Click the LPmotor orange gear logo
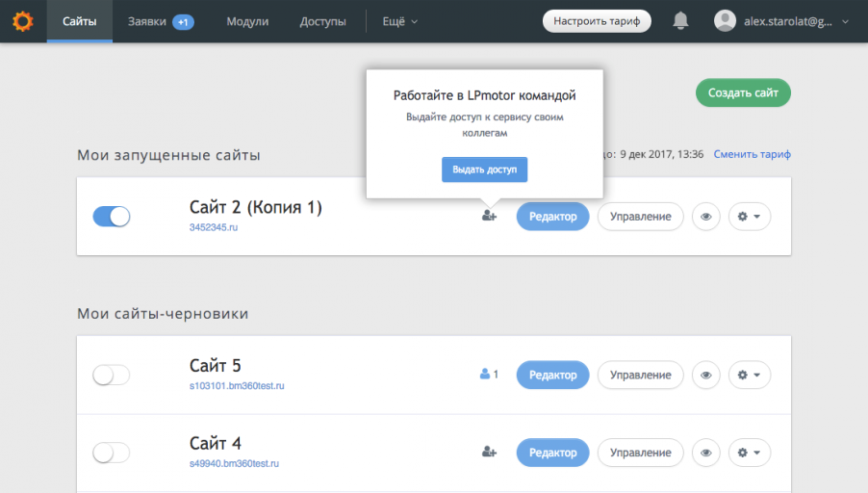 pyautogui.click(x=23, y=21)
